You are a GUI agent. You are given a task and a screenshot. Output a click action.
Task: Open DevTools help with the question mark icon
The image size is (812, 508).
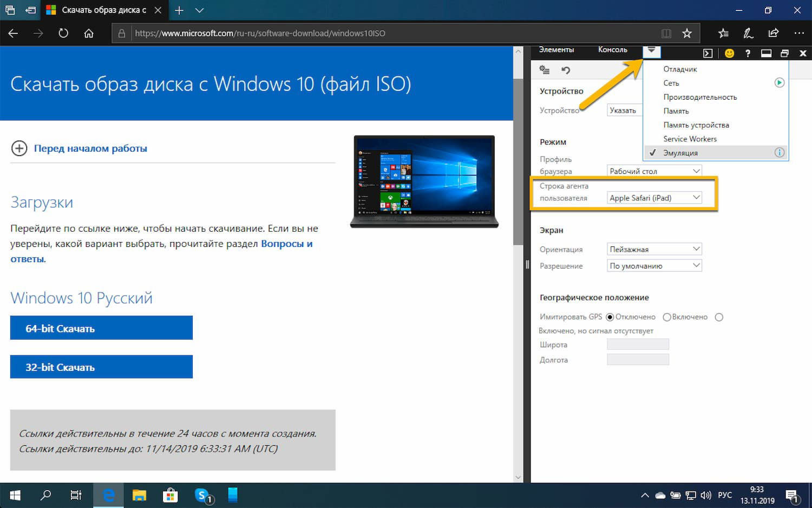point(748,53)
